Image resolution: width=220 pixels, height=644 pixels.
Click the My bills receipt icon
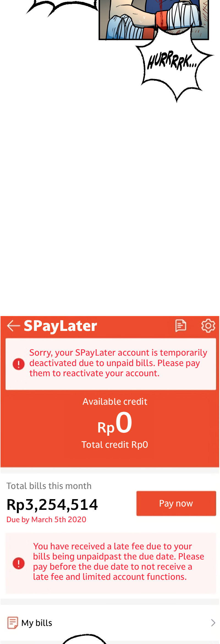[12, 623]
